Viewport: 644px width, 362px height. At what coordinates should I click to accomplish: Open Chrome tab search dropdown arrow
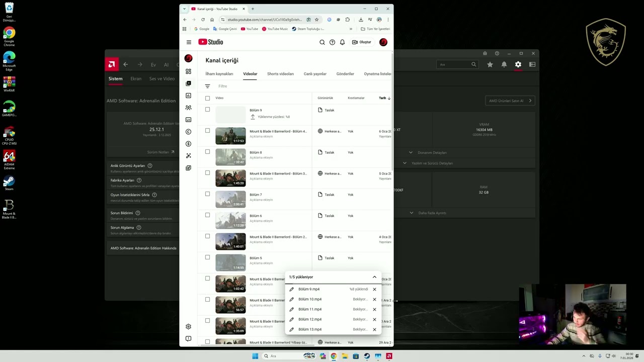pos(184,9)
